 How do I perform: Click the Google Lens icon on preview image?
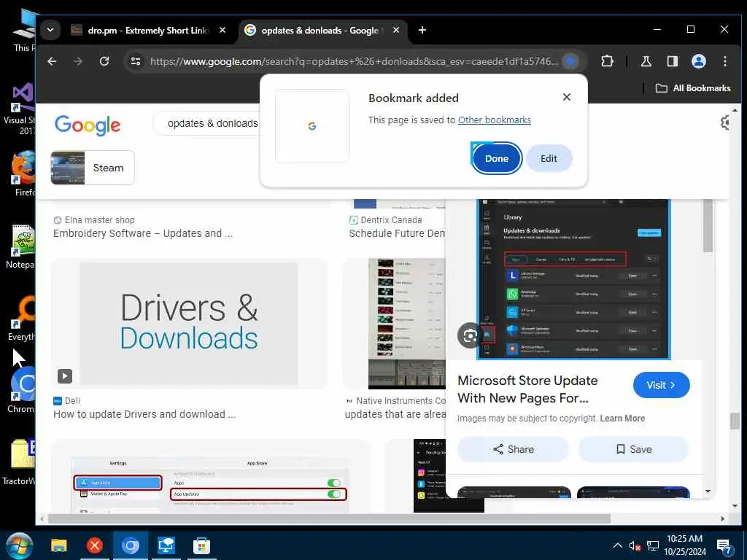coord(470,335)
